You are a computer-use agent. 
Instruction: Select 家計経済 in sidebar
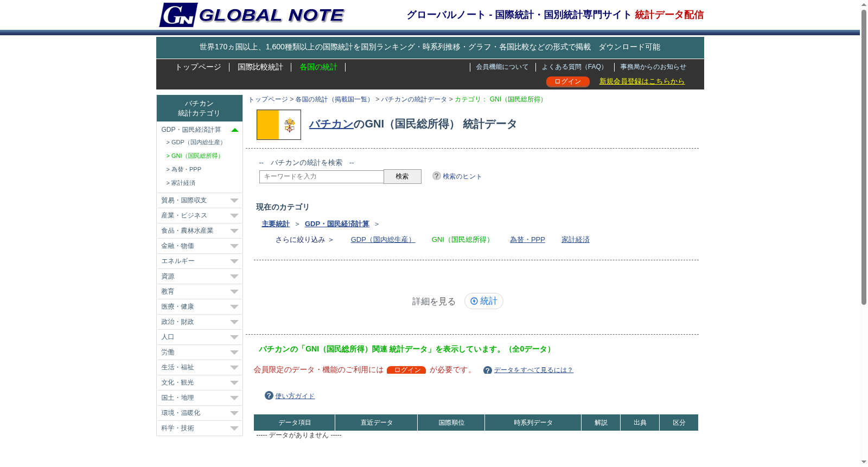181,183
